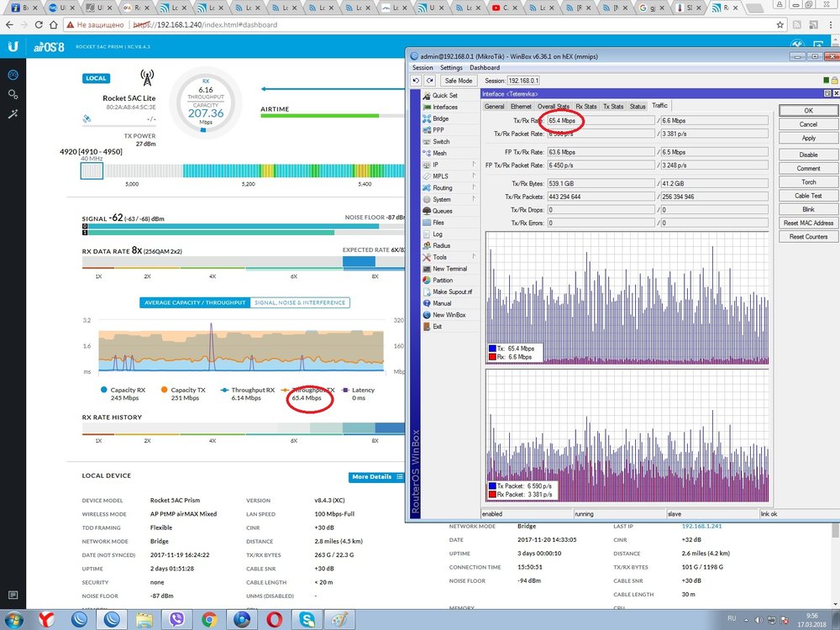840x630 pixels.
Task: Switch to the Ethernet tab
Action: (521, 107)
